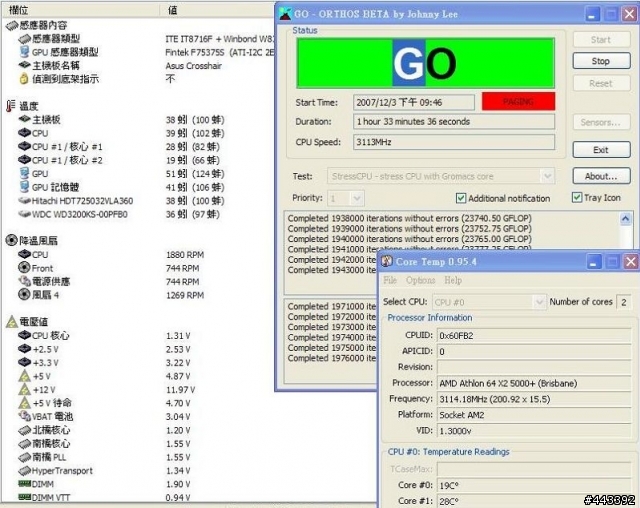Click the Reset button in ORTHOS

point(601,83)
